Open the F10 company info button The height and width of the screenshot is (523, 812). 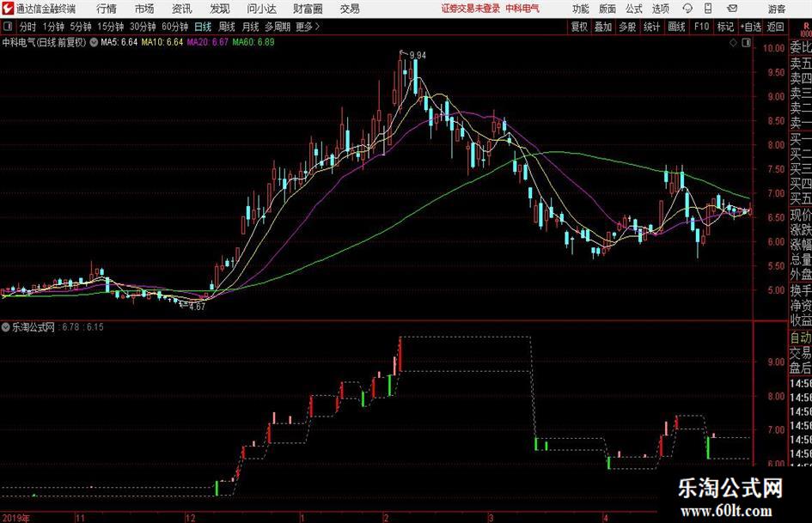[x=701, y=27]
